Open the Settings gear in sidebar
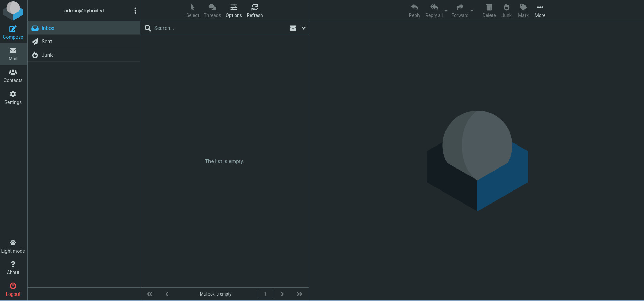 point(13,98)
